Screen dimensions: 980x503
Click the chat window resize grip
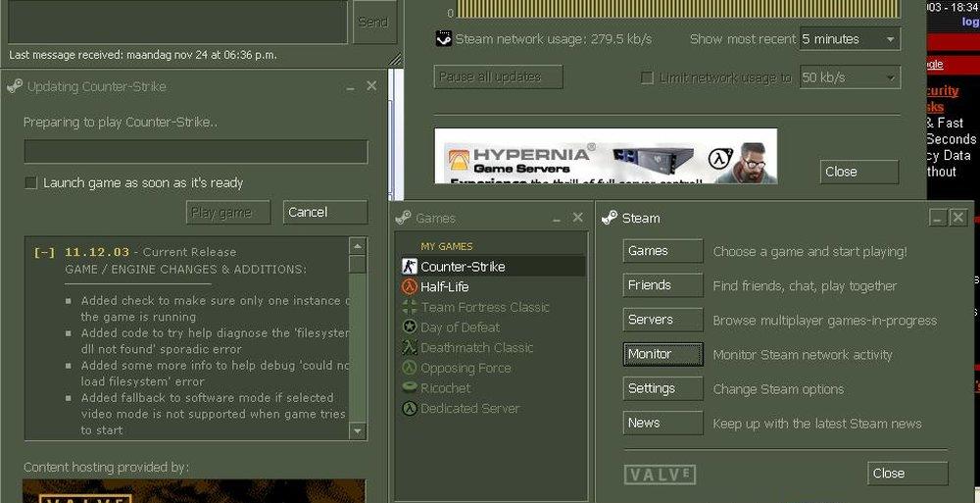[x=396, y=59]
